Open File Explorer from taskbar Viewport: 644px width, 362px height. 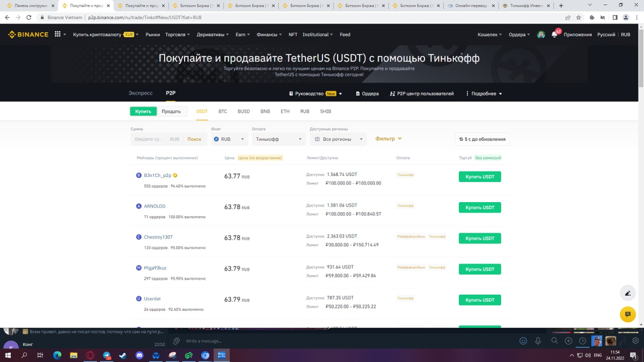pyautogui.click(x=74, y=355)
